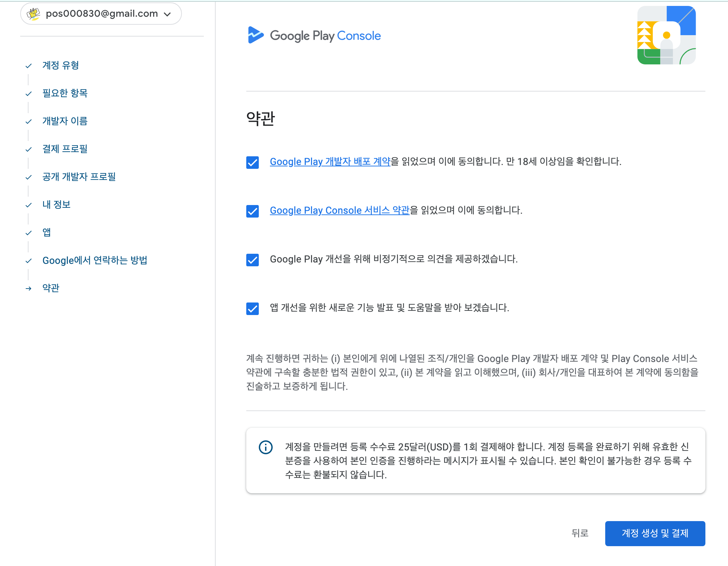Toggle the Play Console 서비스 약관 checkbox
This screenshot has width=728, height=566.
tap(253, 211)
